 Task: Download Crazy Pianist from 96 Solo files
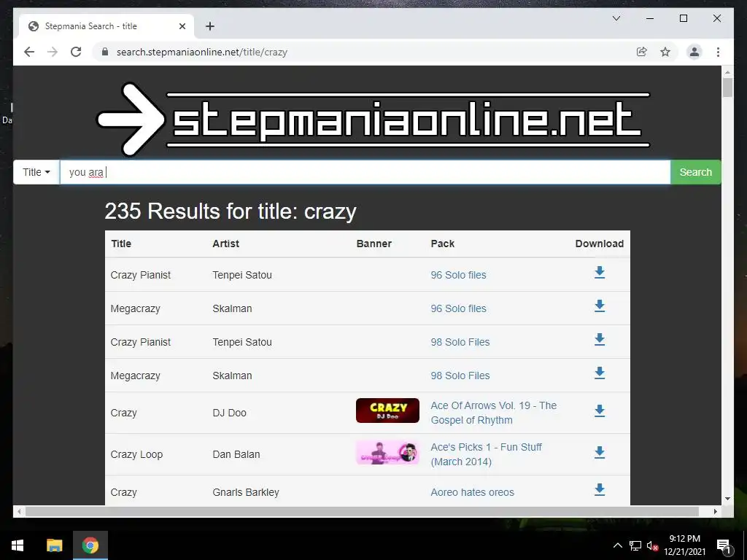[x=600, y=273]
